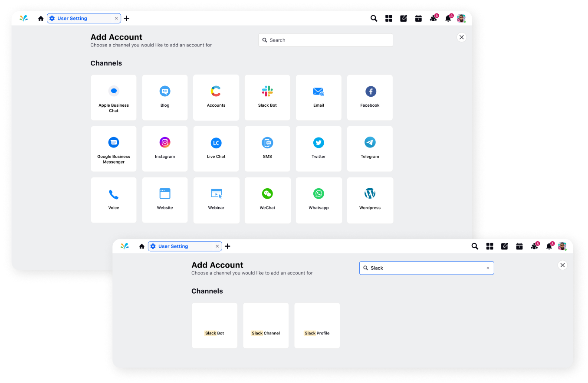
Task: View notifications bell in front window
Action: (549, 246)
